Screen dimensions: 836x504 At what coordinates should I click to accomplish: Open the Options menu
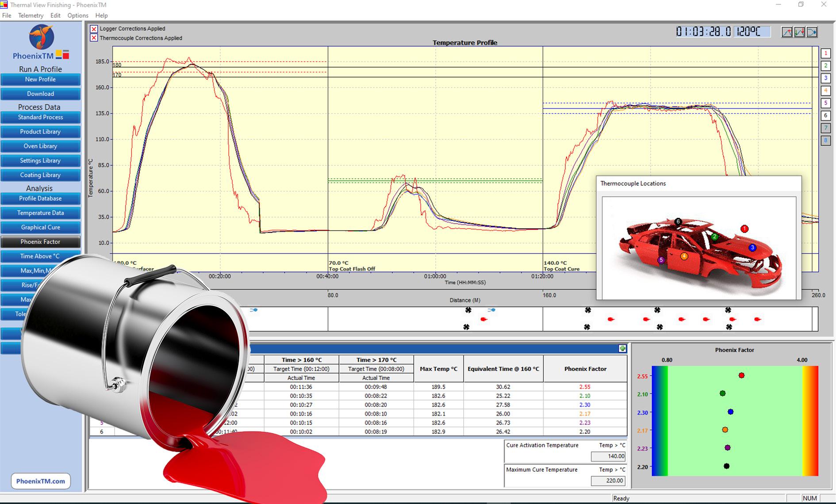click(x=78, y=15)
